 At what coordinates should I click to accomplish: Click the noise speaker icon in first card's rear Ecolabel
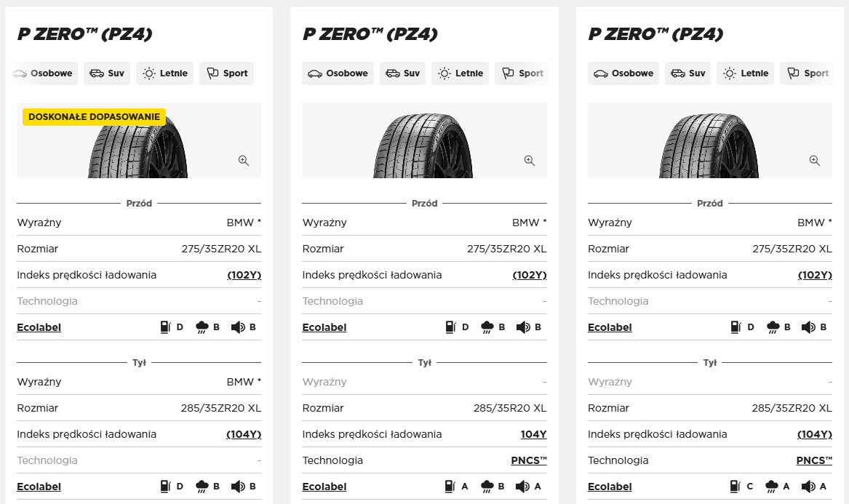coord(238,486)
